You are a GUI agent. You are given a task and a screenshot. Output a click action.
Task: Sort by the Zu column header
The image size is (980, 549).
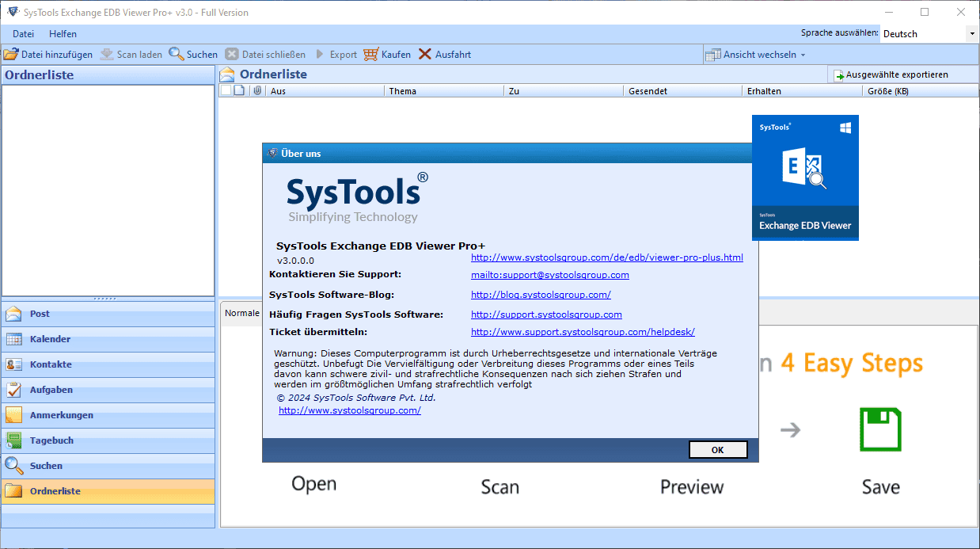[564, 91]
